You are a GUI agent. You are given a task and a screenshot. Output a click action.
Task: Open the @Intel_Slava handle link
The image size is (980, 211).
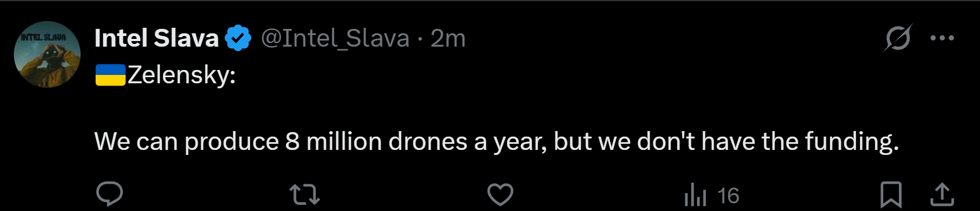pos(335,38)
